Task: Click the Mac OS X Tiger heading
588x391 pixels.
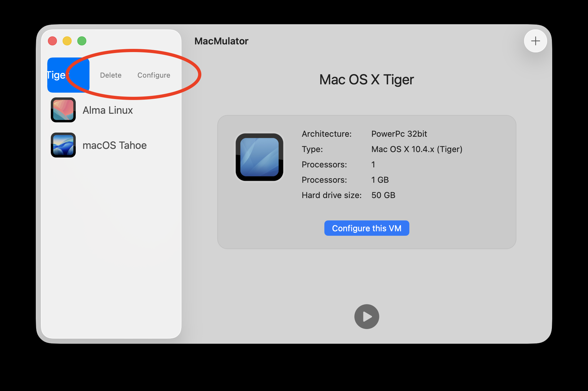Action: [x=367, y=80]
